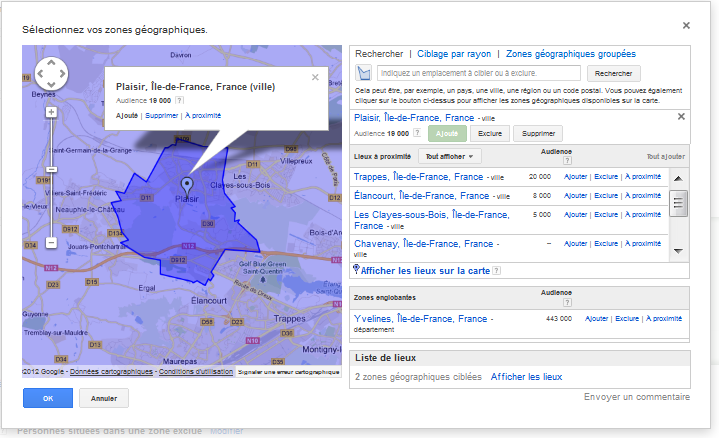Image resolution: width=719 pixels, height=438 pixels.
Task: Click the location search input field
Action: click(479, 73)
